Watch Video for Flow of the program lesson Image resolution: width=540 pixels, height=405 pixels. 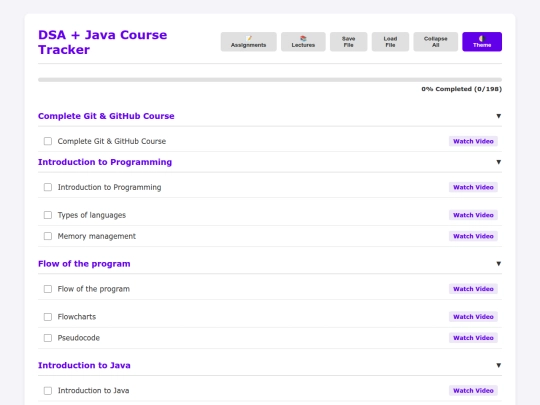tap(473, 289)
